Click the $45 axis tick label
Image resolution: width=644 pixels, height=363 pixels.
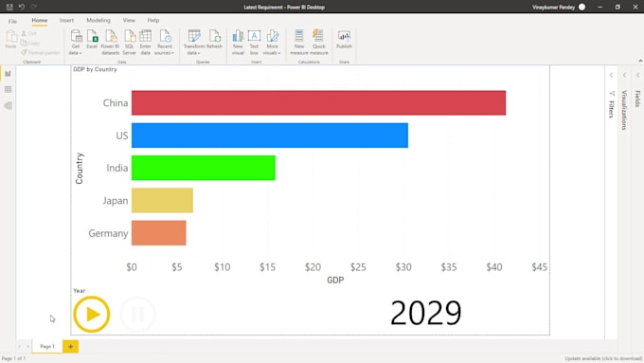(539, 267)
